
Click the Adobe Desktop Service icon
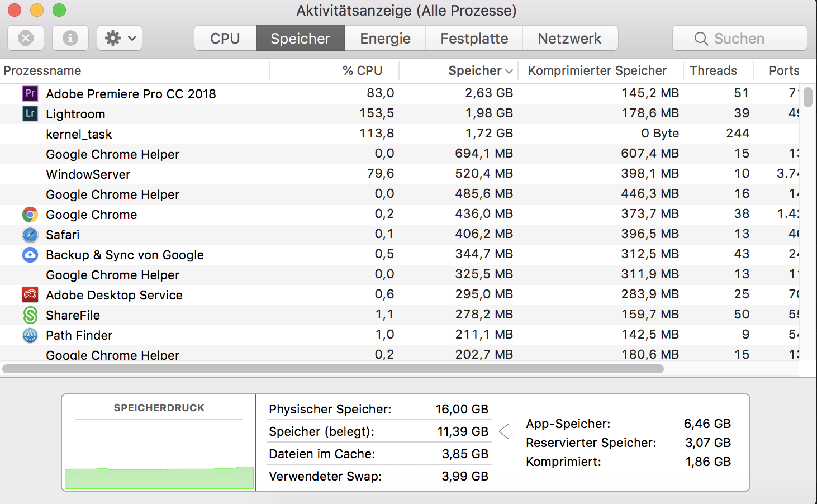[30, 294]
